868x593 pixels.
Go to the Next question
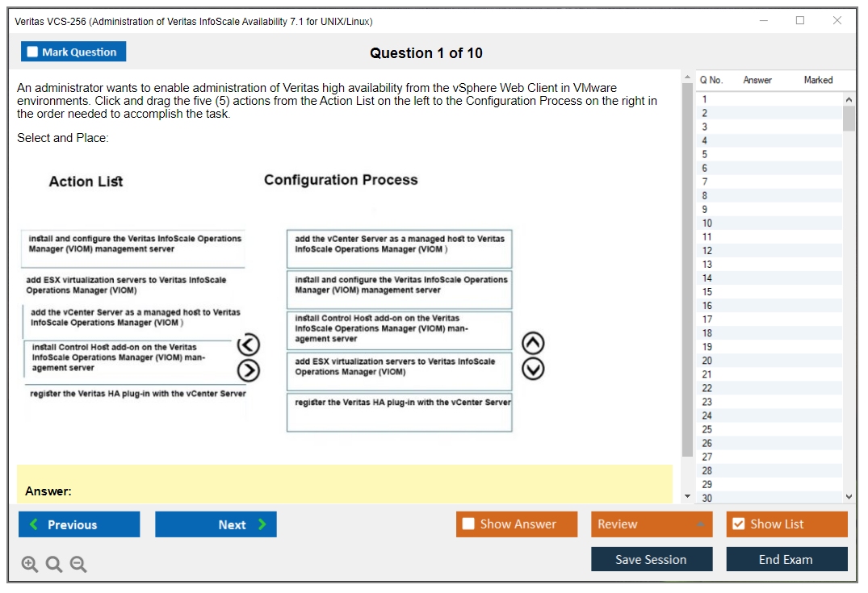pos(216,524)
